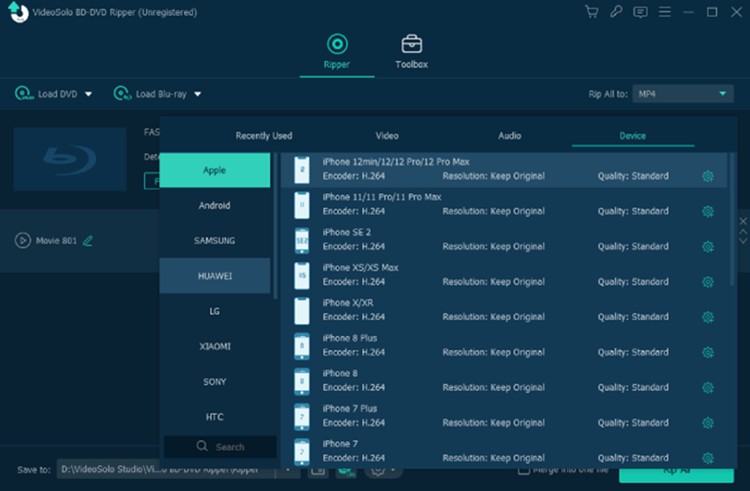Select the Android device category
The height and width of the screenshot is (491, 750).
click(x=215, y=206)
